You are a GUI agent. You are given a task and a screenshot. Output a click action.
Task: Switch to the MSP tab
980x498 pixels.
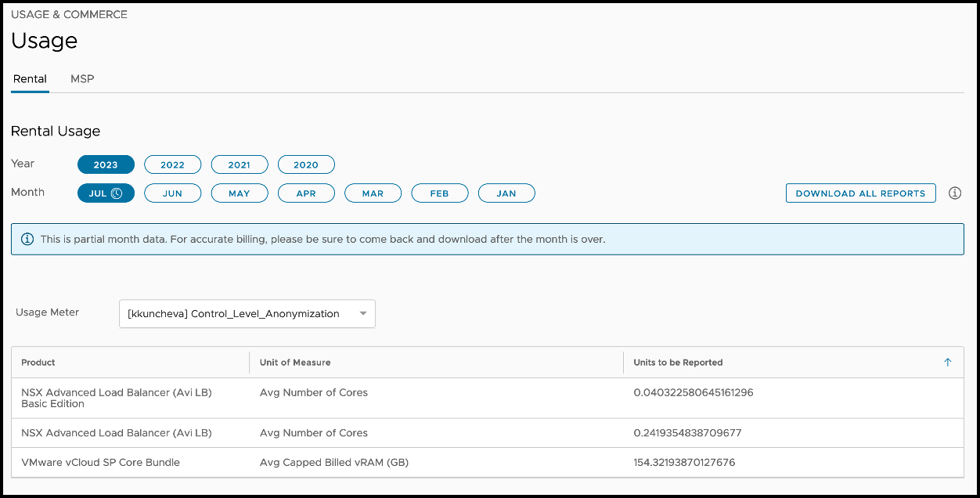coord(82,79)
